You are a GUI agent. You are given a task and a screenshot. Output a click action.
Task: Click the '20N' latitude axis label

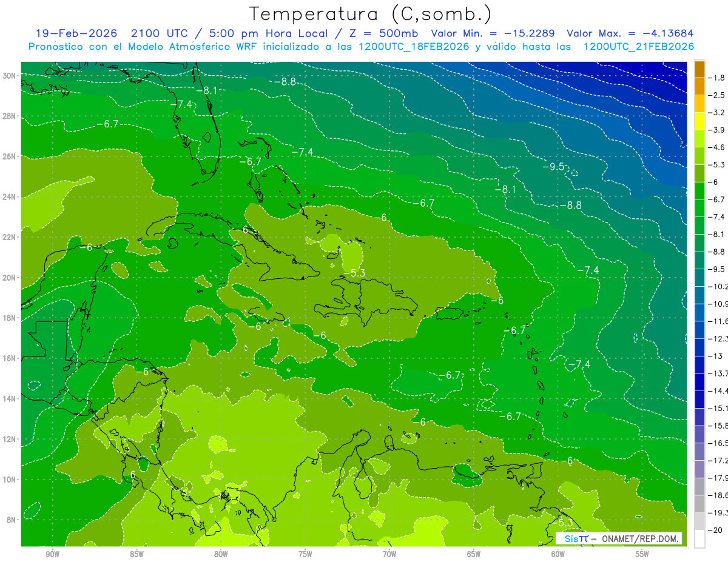10,278
